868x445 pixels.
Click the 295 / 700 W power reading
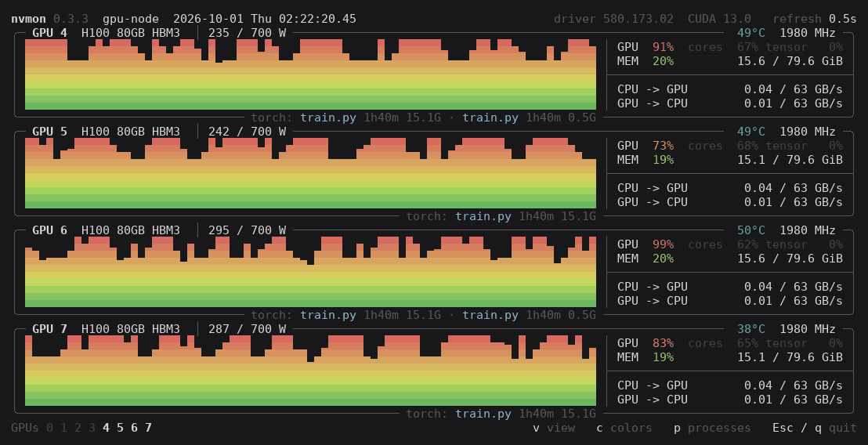[x=247, y=230]
